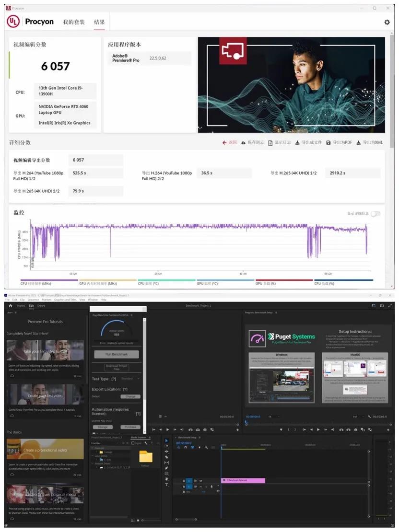The height and width of the screenshot is (532, 399).
Task: Click the Run Benchmark button in PugetBench
Action: click(116, 354)
